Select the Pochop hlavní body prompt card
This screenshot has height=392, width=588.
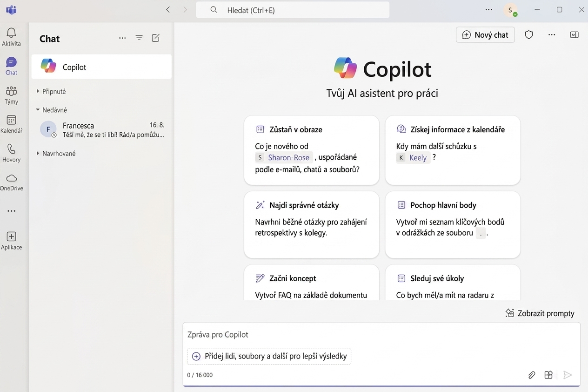(x=453, y=224)
